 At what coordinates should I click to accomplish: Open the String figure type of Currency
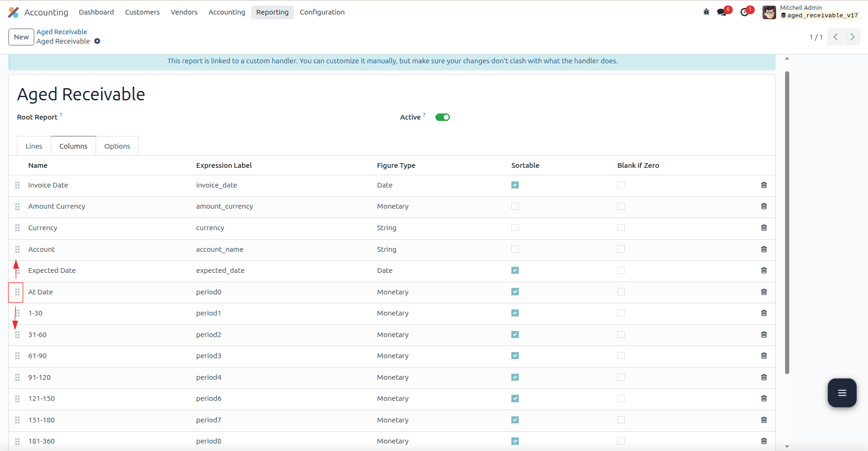point(387,228)
